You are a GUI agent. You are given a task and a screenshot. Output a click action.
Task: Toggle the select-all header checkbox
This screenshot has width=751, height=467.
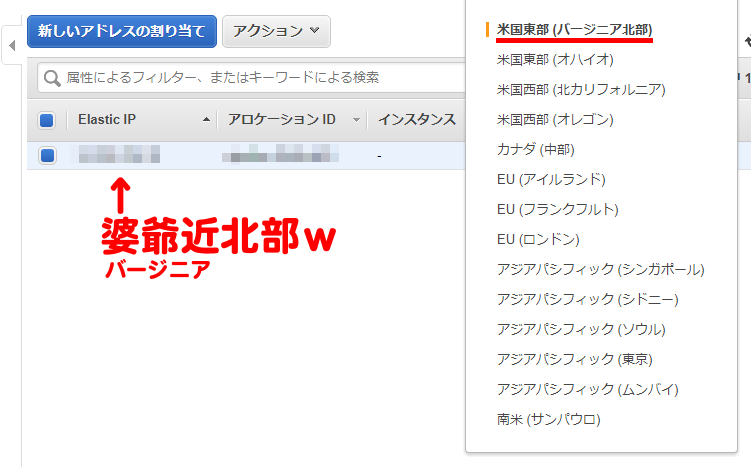pyautogui.click(x=46, y=120)
